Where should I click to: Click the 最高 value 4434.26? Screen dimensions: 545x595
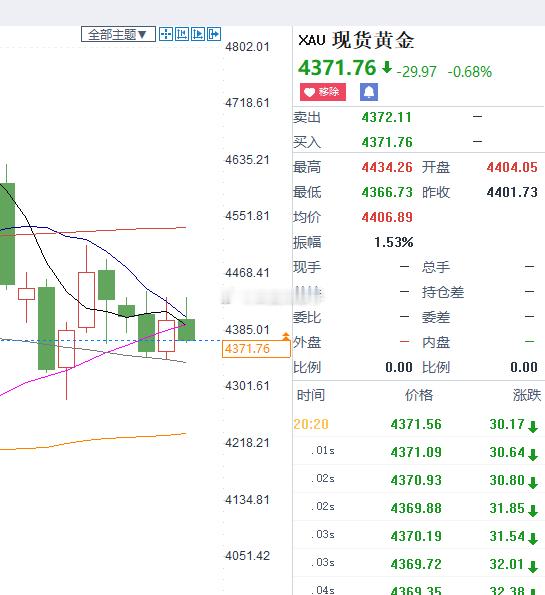[387, 167]
